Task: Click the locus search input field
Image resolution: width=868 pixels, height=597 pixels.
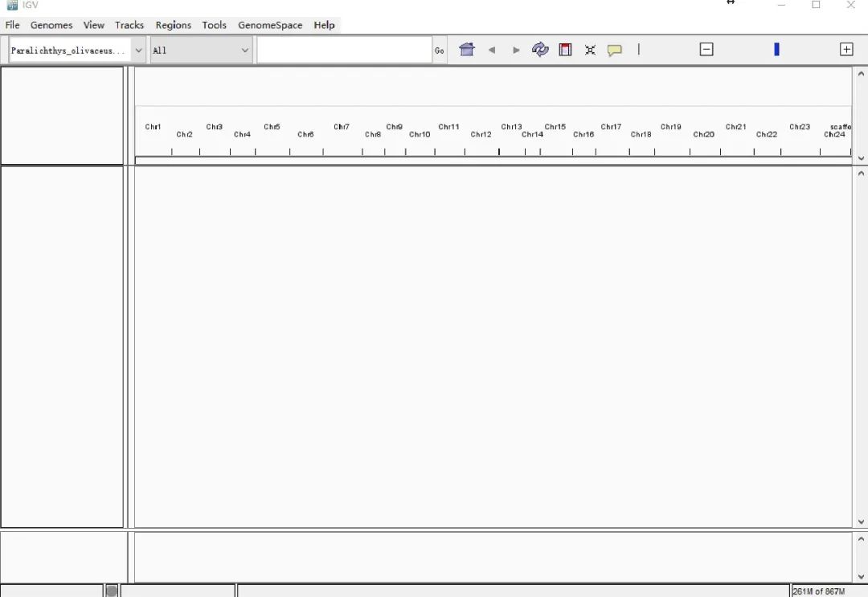Action: (344, 51)
